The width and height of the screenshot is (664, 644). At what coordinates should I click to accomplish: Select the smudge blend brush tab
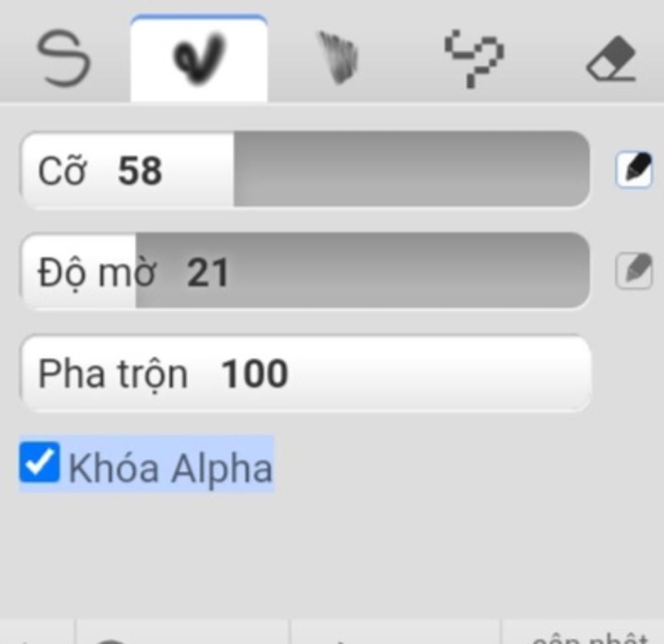click(x=198, y=58)
